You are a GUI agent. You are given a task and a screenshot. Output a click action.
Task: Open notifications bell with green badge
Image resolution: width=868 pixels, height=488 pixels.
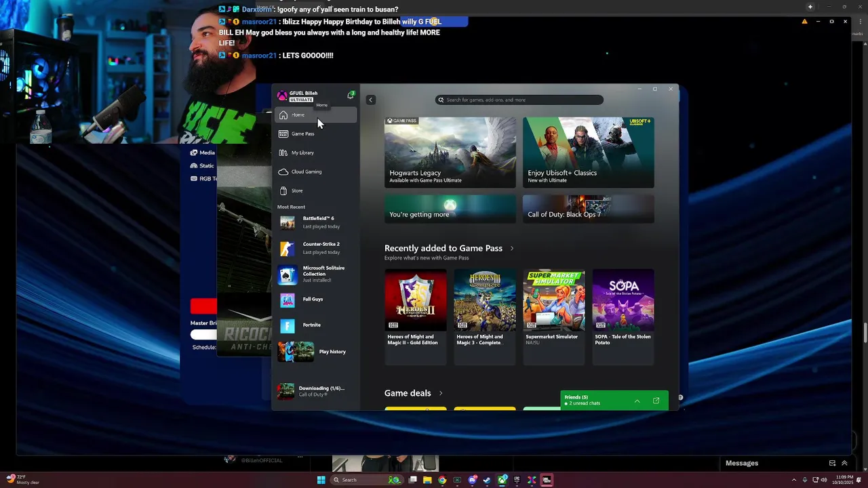(351, 95)
